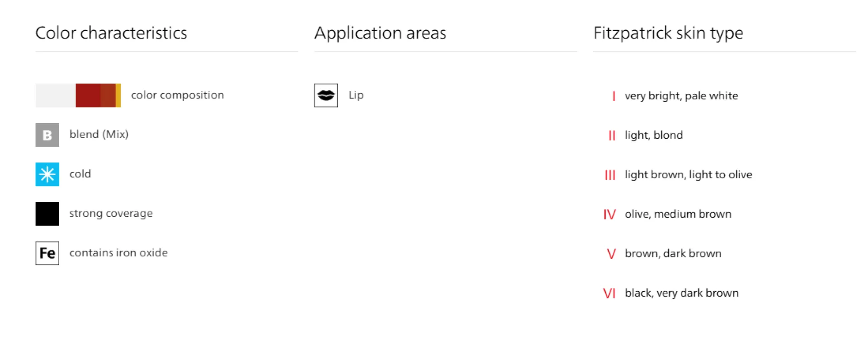
Task: Click the black strong coverage square
Action: coord(47,214)
